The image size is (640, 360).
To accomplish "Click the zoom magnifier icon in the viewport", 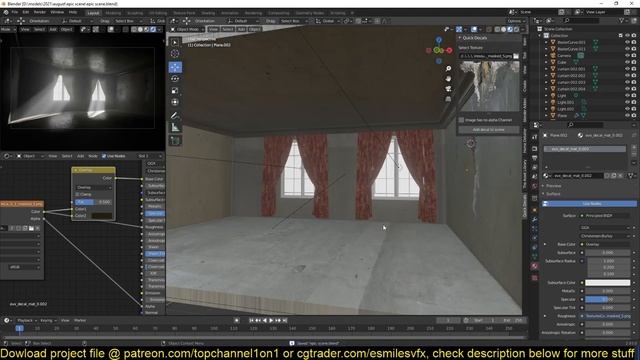I will (x=448, y=69).
